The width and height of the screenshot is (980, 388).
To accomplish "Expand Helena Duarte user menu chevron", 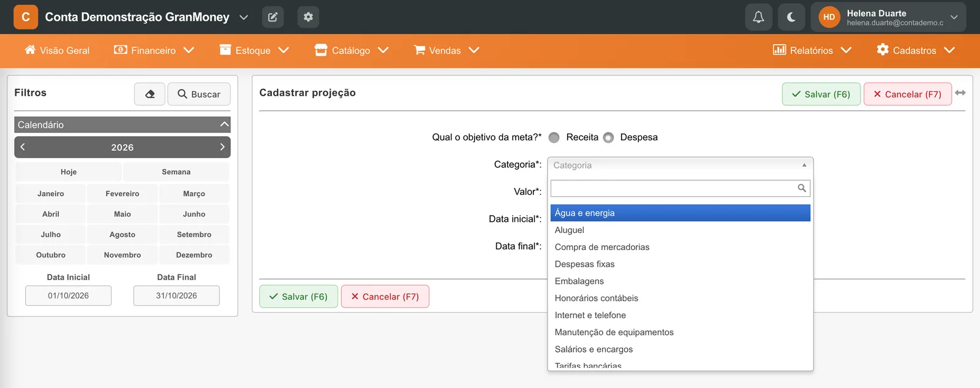I will click(954, 17).
